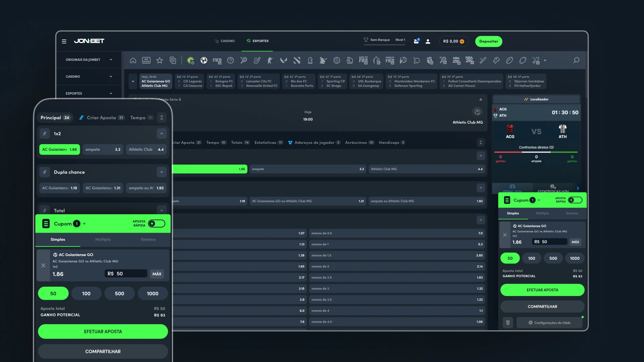The image size is (644, 362).
Task: Select the basketball sport icon
Action: (230, 60)
